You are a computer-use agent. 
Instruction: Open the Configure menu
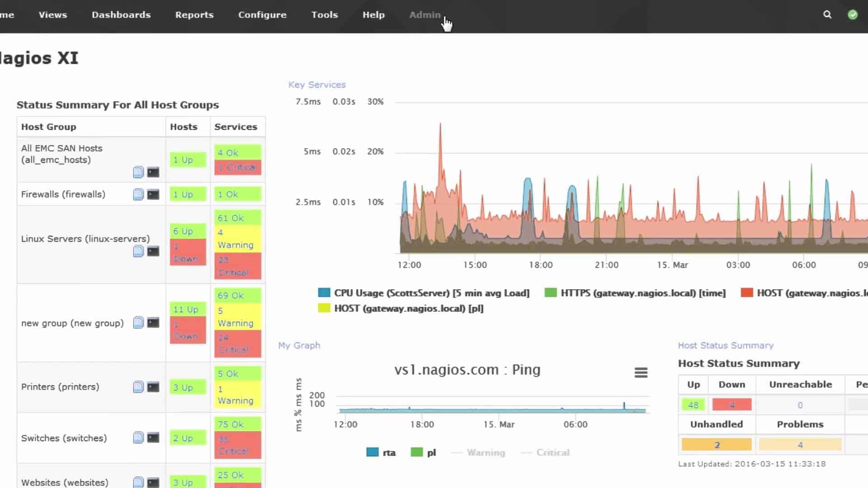pyautogui.click(x=262, y=14)
